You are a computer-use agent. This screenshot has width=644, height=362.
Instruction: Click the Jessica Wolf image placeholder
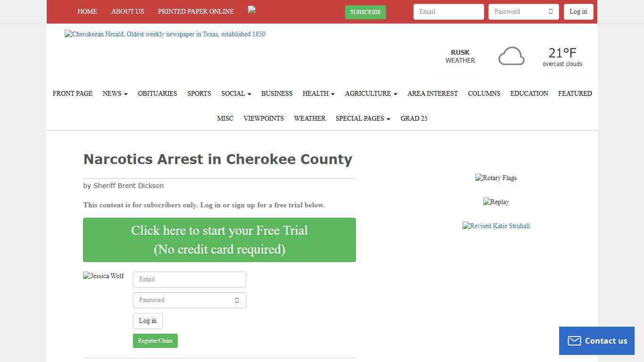click(103, 276)
